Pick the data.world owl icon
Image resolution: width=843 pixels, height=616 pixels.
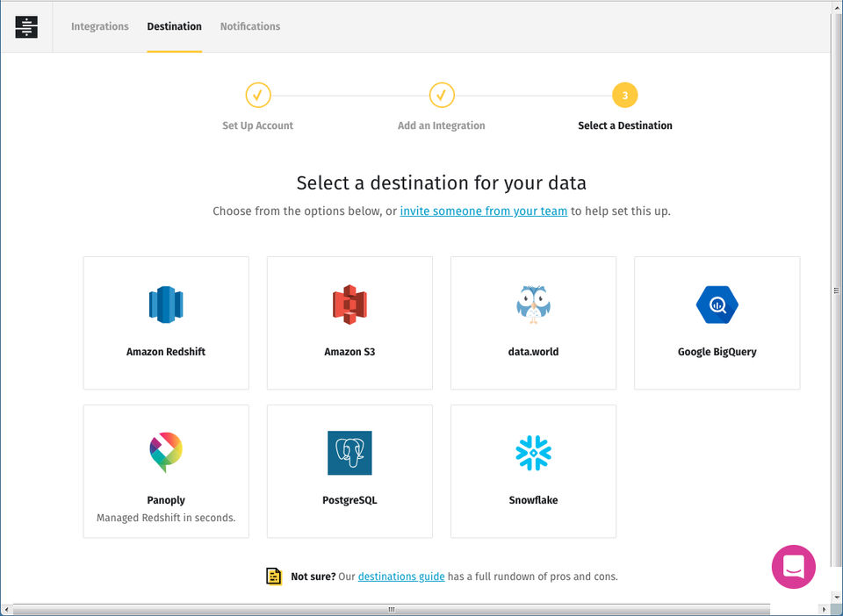pyautogui.click(x=533, y=304)
